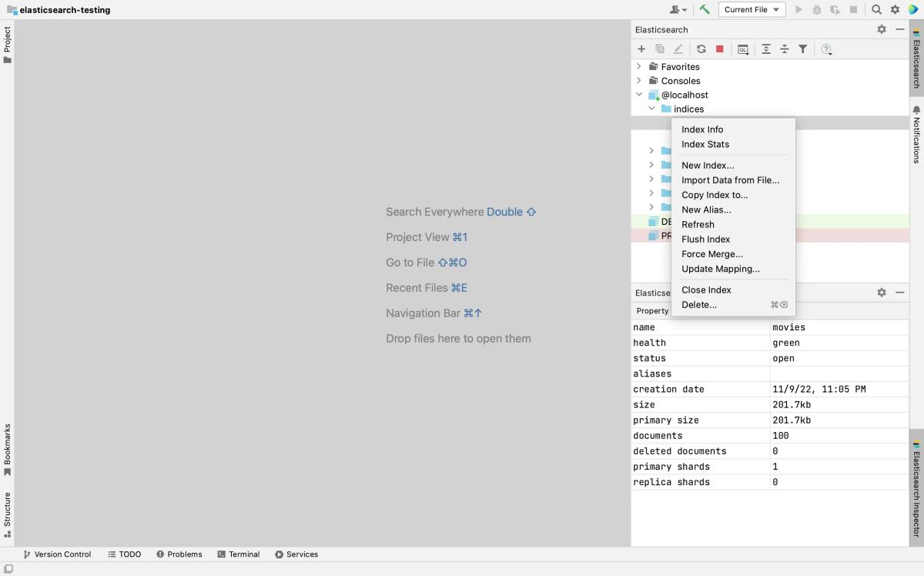Image resolution: width=924 pixels, height=576 pixels.
Task: Choose New Alias... menu entry
Action: [734, 209]
